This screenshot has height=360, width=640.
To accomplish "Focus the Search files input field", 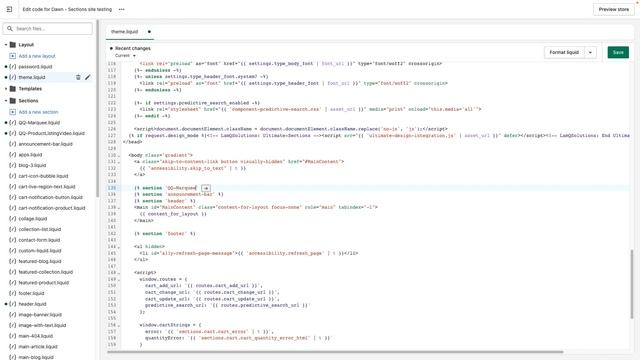I will point(48,29).
